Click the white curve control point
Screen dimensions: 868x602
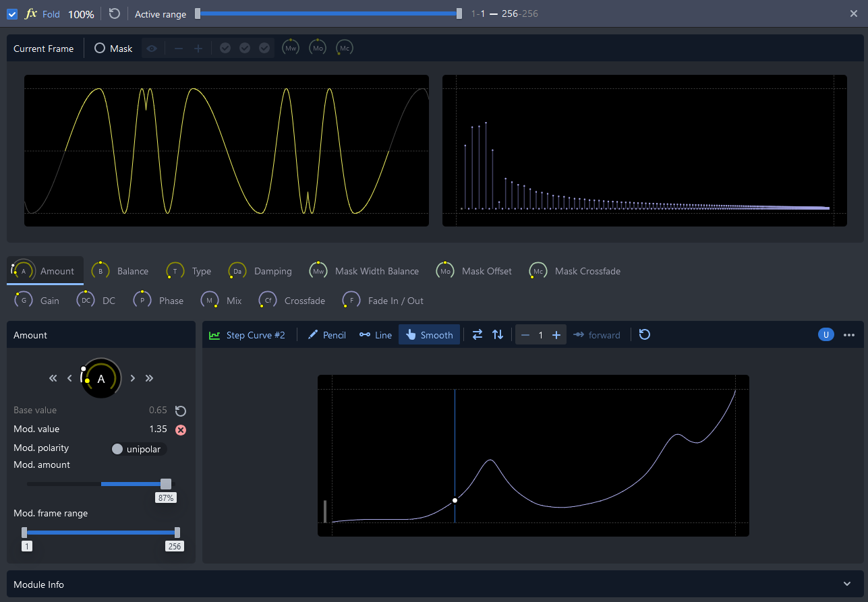tap(455, 500)
